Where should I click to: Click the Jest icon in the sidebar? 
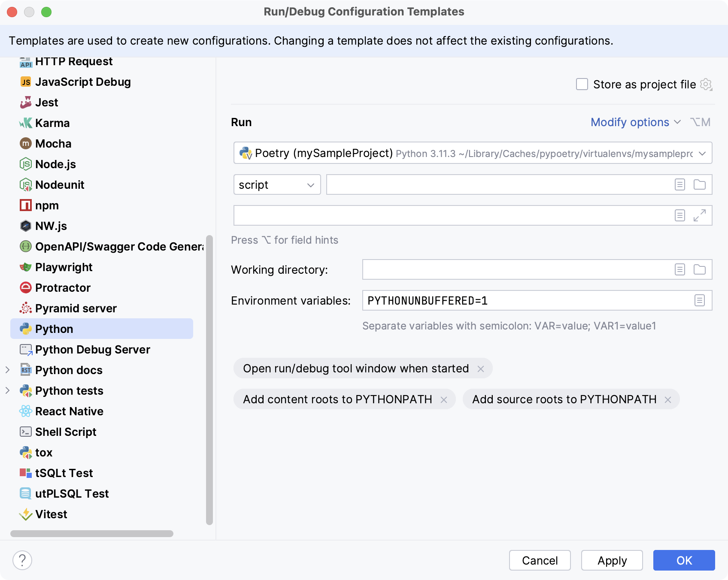click(x=26, y=102)
